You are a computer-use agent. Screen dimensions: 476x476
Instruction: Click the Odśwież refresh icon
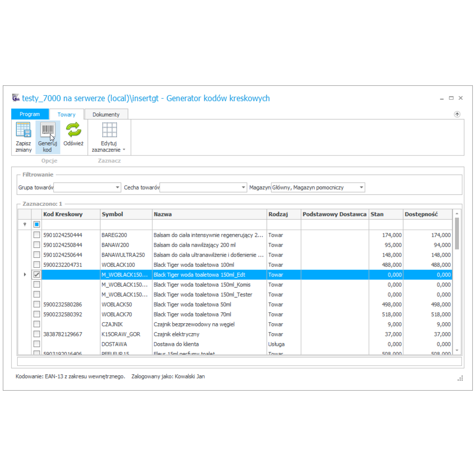click(73, 131)
